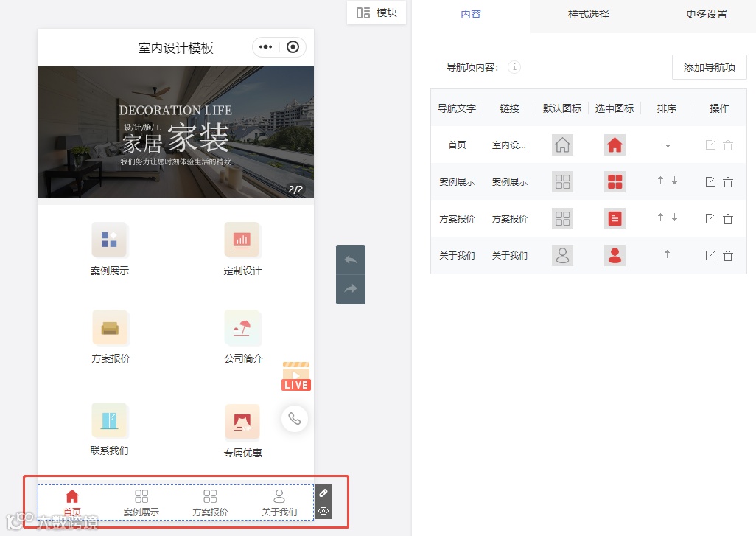
Task: Switch to the 内容 tab
Action: tap(471, 15)
